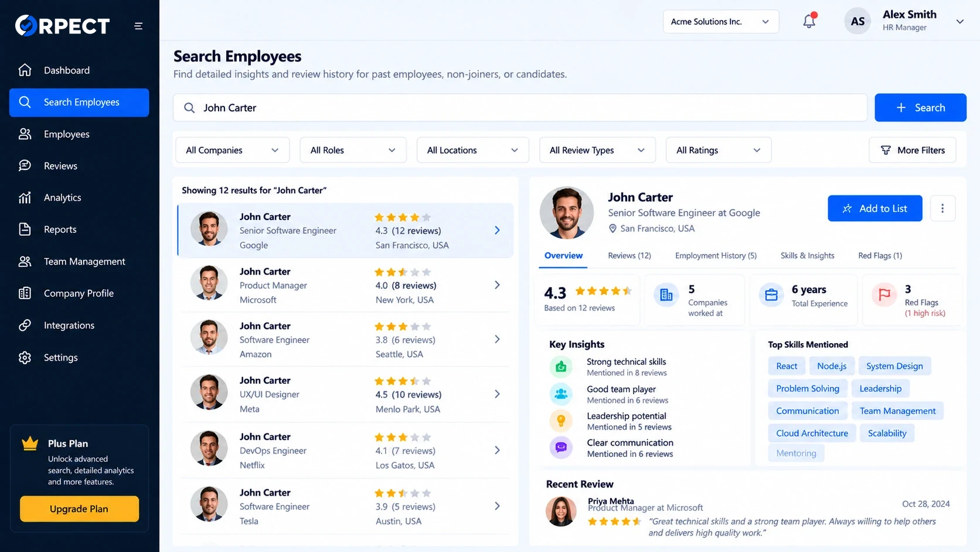
Task: Open the Red Flags (1) tab
Action: [880, 256]
